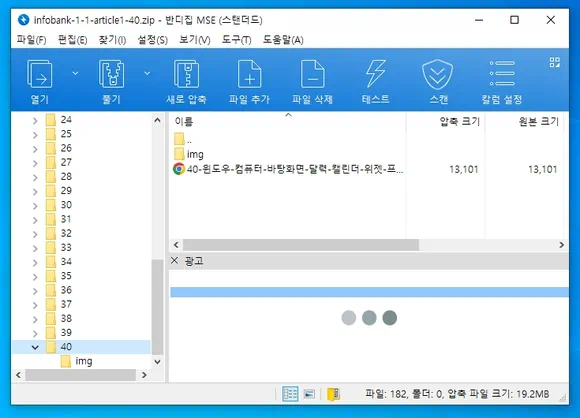Click the Bandizip logo in title bar
Viewport: 580px width, 418px height.
coord(24,19)
